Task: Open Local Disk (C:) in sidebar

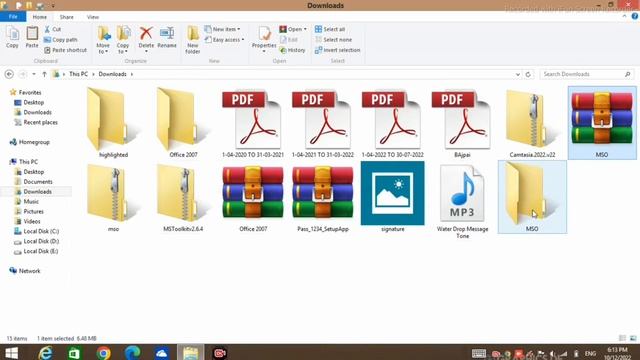Action: click(41, 231)
